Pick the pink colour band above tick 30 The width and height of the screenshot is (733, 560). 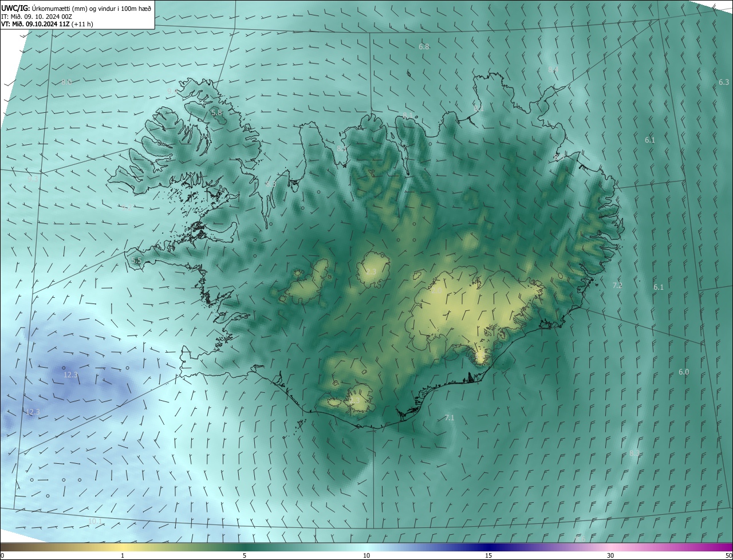point(610,547)
